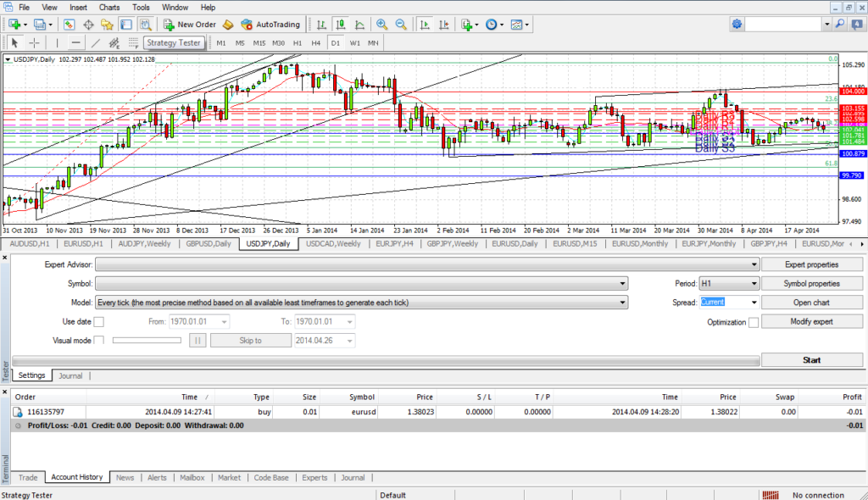Open the Charts menu
This screenshot has width=868, height=500.
[109, 7]
